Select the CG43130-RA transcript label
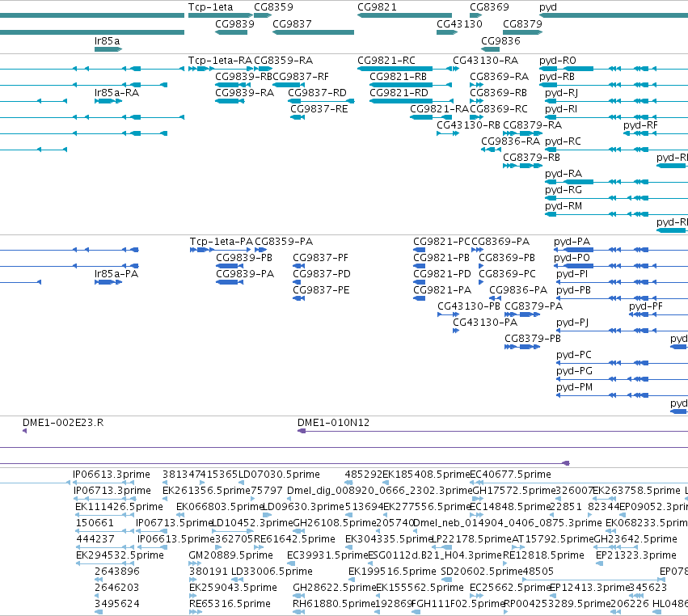The width and height of the screenshot is (688, 616). 486,61
